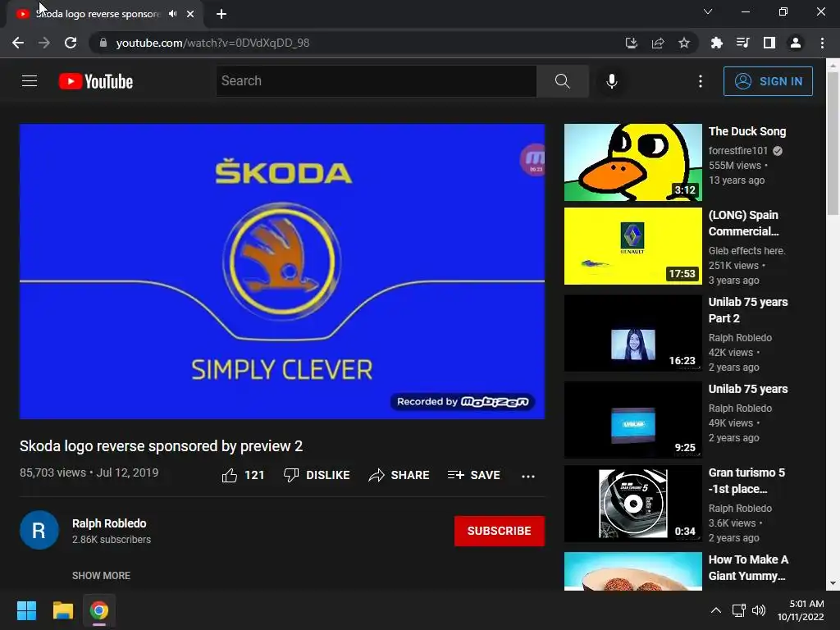
Task: Click the video title text
Action: click(162, 446)
